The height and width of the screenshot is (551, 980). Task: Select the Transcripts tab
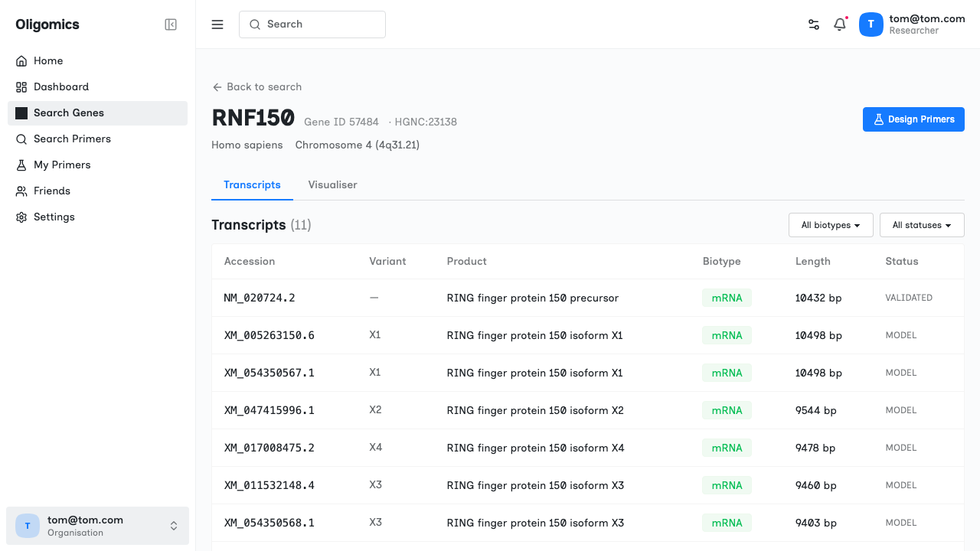(252, 184)
